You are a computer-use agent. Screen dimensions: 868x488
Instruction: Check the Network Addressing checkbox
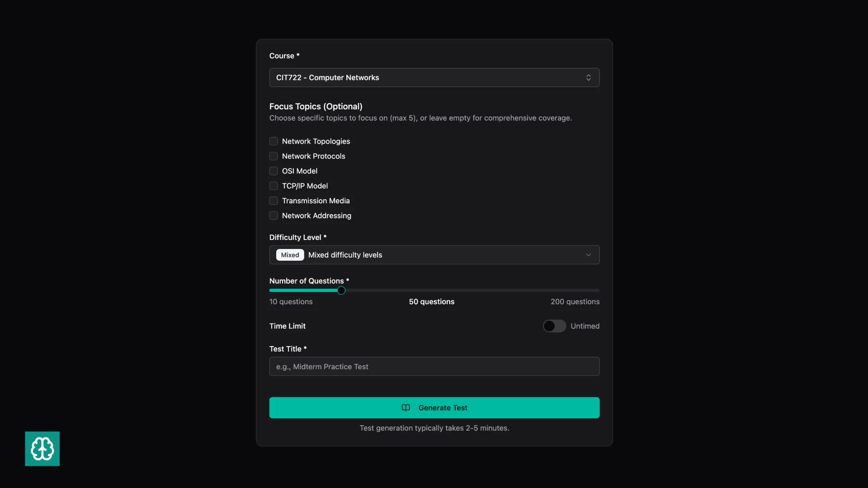pos(274,216)
